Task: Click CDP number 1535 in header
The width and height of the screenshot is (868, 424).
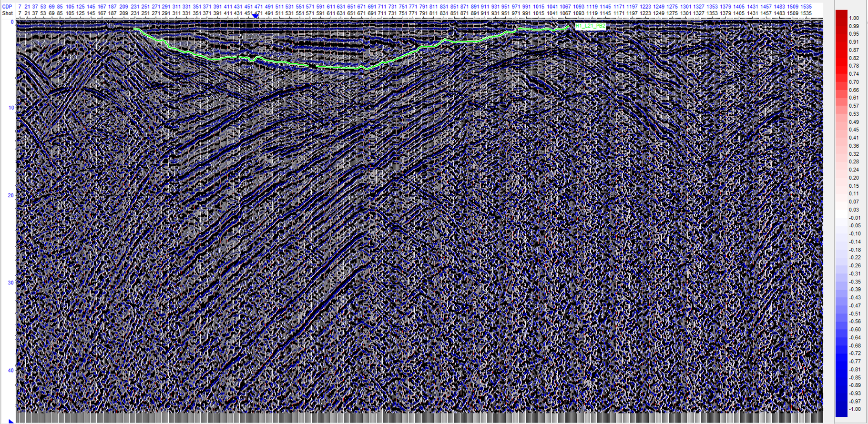Action: click(806, 7)
